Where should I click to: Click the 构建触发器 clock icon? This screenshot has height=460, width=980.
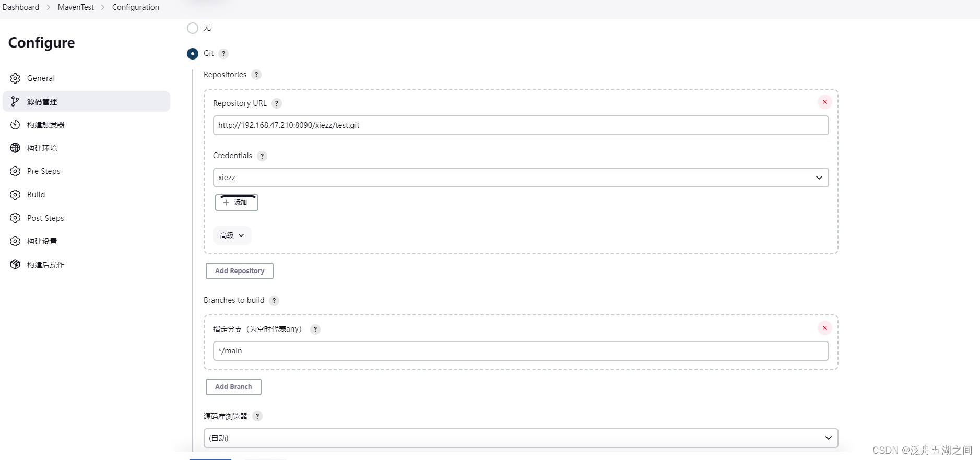click(15, 125)
